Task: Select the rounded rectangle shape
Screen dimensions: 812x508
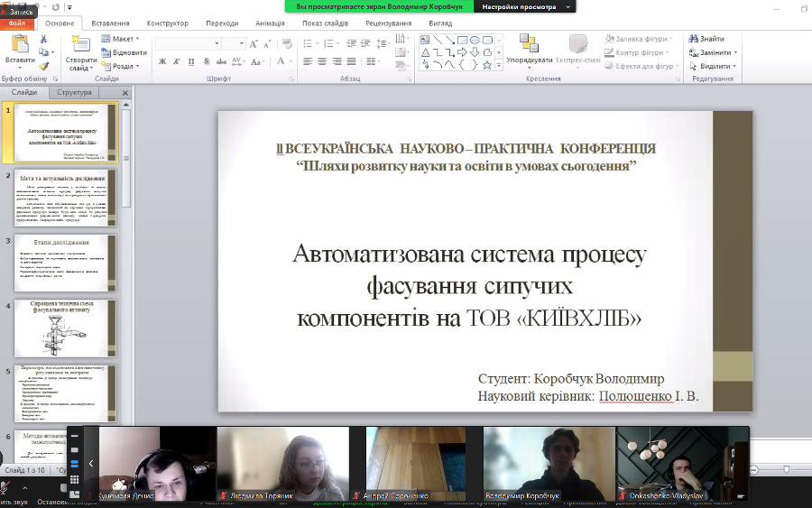Action: pyautogui.click(x=487, y=40)
